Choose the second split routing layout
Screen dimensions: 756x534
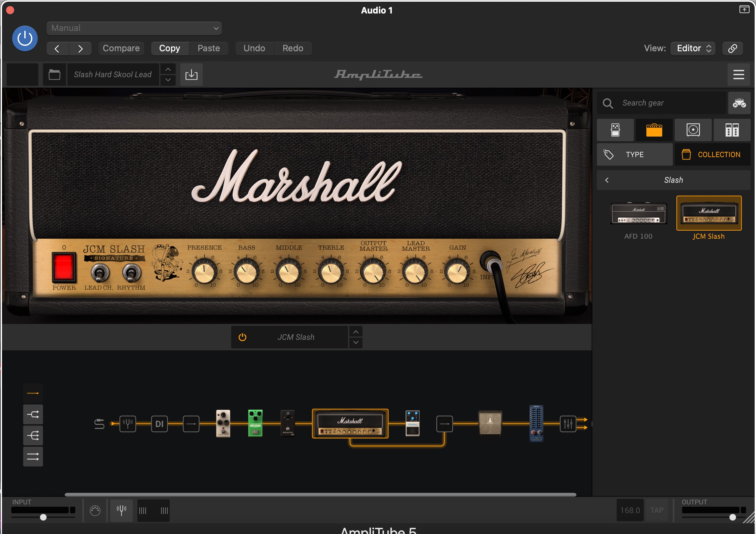pos(33,414)
